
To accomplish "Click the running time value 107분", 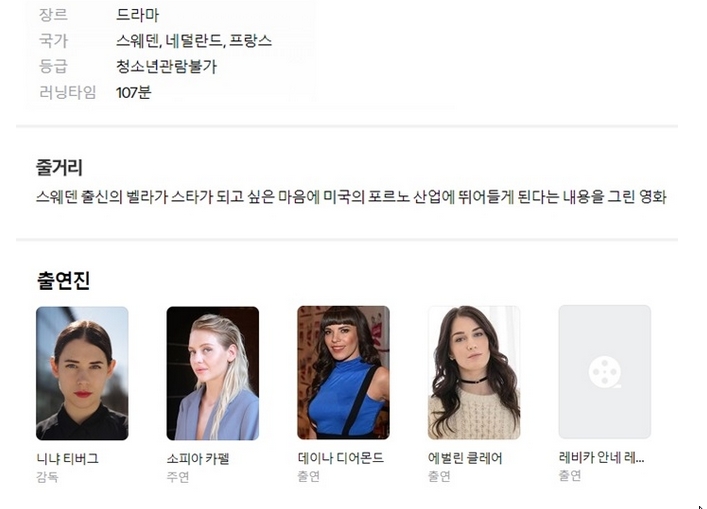I will pos(133,92).
